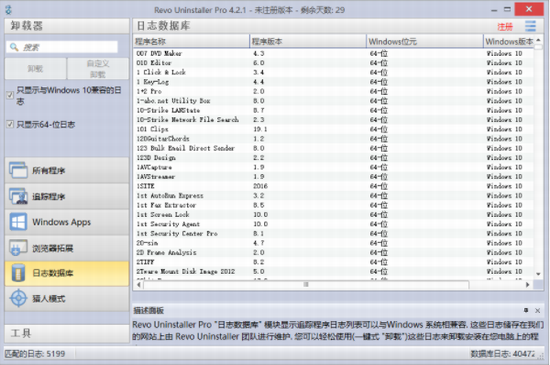Screen dimensions: 550x365
Task: Sort by the 程序版本 column header
Action: [308, 41]
